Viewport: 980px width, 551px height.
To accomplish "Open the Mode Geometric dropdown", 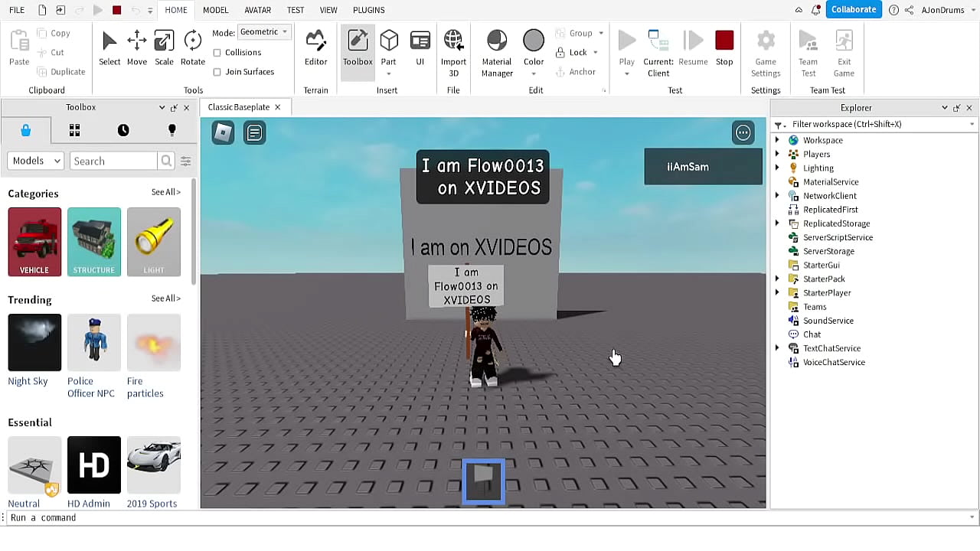I will click(264, 32).
